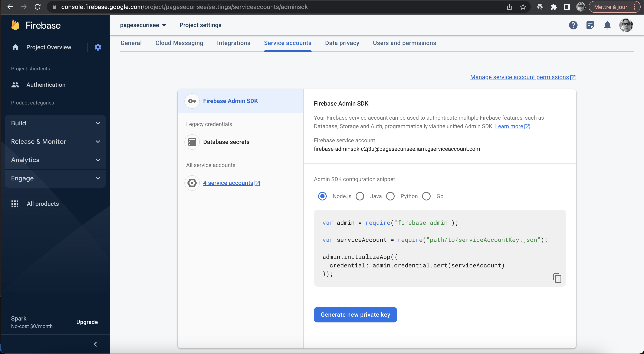Open the Chrome extensions puzzle icon
The height and width of the screenshot is (354, 644).
coord(553,7)
